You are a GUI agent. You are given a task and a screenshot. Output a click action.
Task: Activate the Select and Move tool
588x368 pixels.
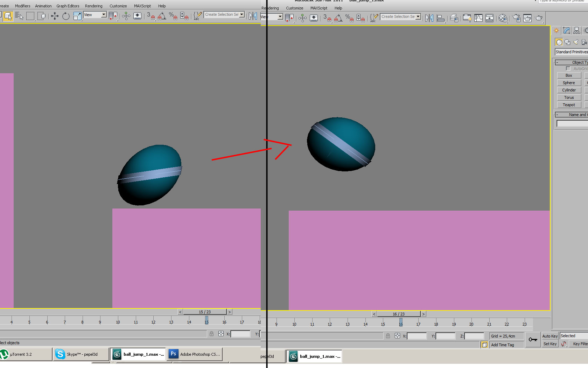tap(55, 16)
